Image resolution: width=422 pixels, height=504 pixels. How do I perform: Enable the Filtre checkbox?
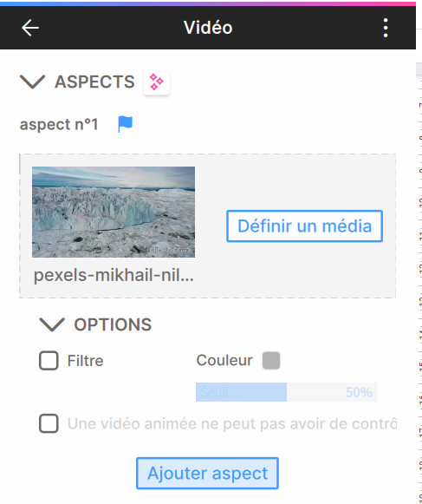coord(49,360)
